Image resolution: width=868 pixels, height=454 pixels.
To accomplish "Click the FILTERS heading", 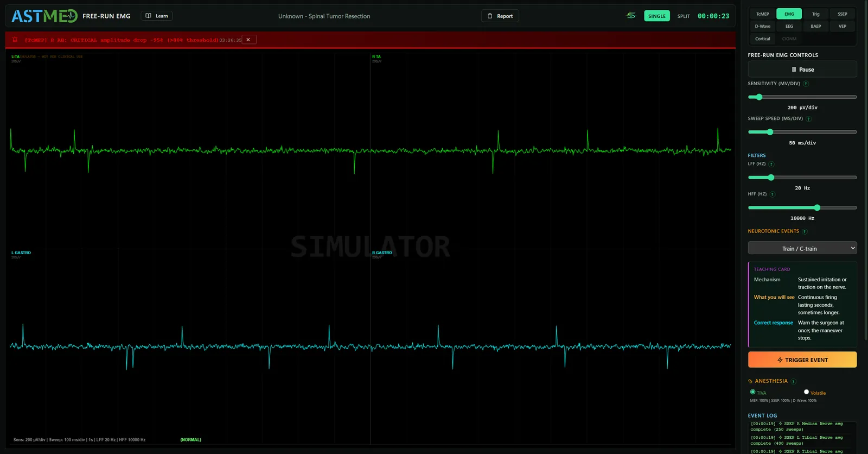I will pyautogui.click(x=757, y=155).
